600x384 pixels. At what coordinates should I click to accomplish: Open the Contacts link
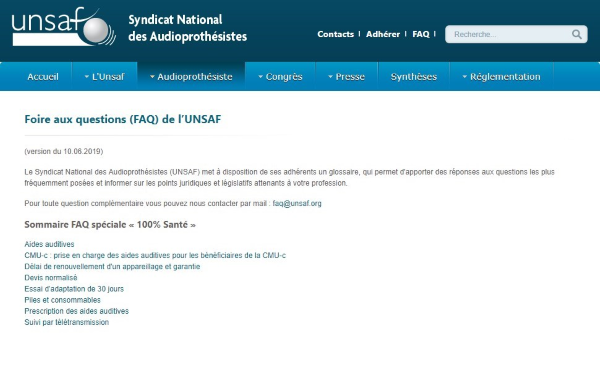pos(336,34)
